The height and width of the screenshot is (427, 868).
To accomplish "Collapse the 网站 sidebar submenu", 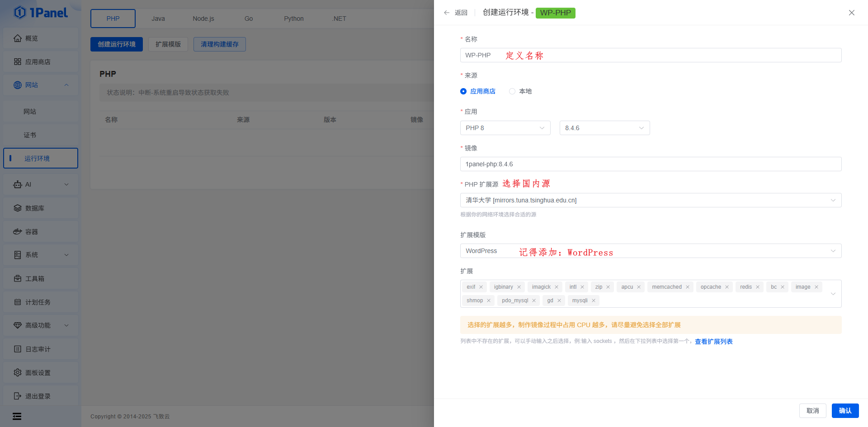I will coord(66,85).
